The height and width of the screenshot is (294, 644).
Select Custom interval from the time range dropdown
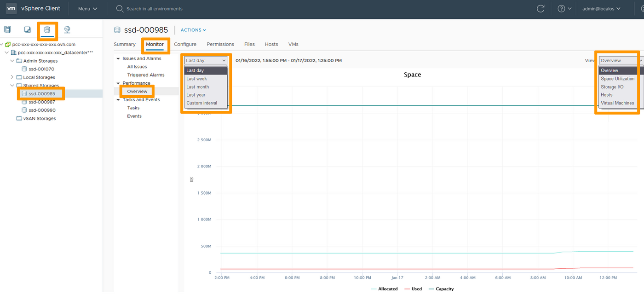pyautogui.click(x=202, y=103)
